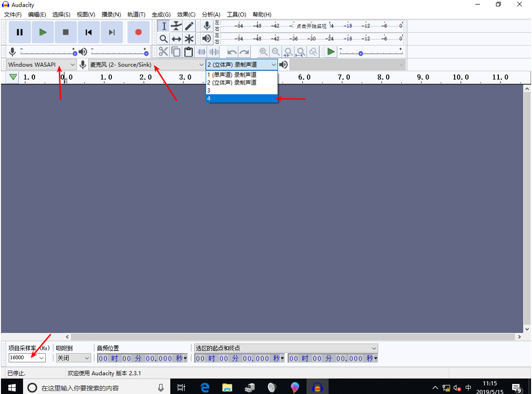Open the Windows WASAPI audio host dropdown
This screenshot has width=532, height=394.
[41, 64]
